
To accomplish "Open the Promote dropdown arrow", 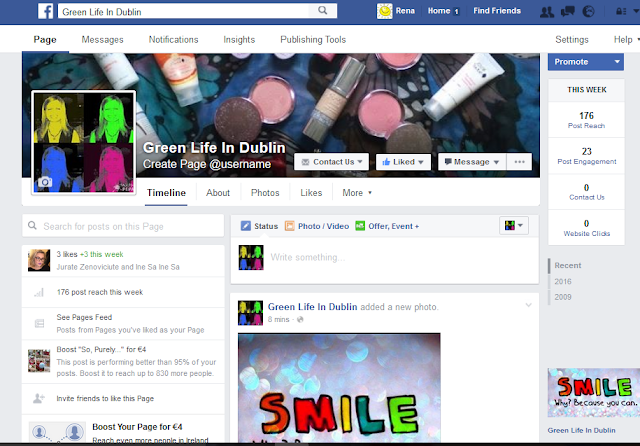I will click(617, 62).
